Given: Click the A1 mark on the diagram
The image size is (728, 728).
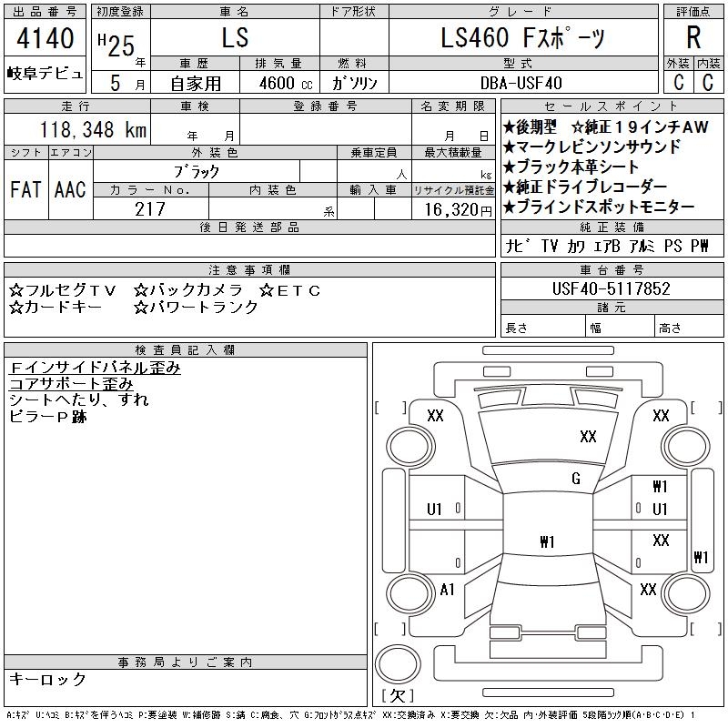Looking at the screenshot, I should pyautogui.click(x=447, y=590).
